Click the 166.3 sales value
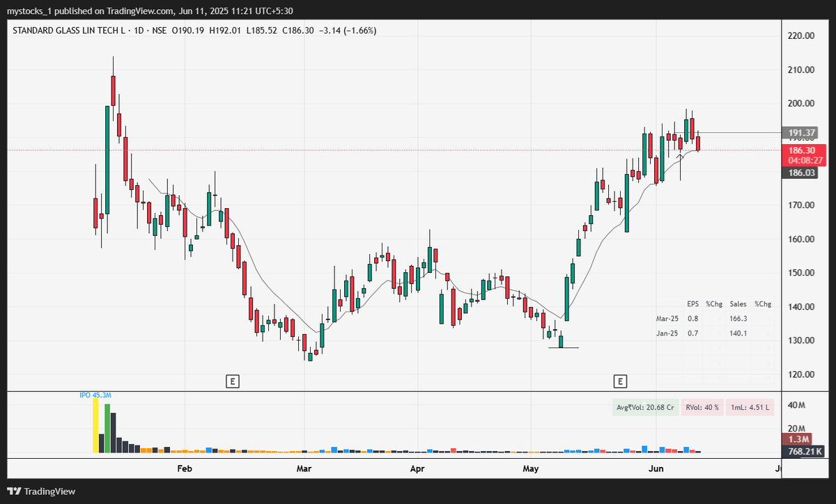Screen dimensions: 836x504 738,318
